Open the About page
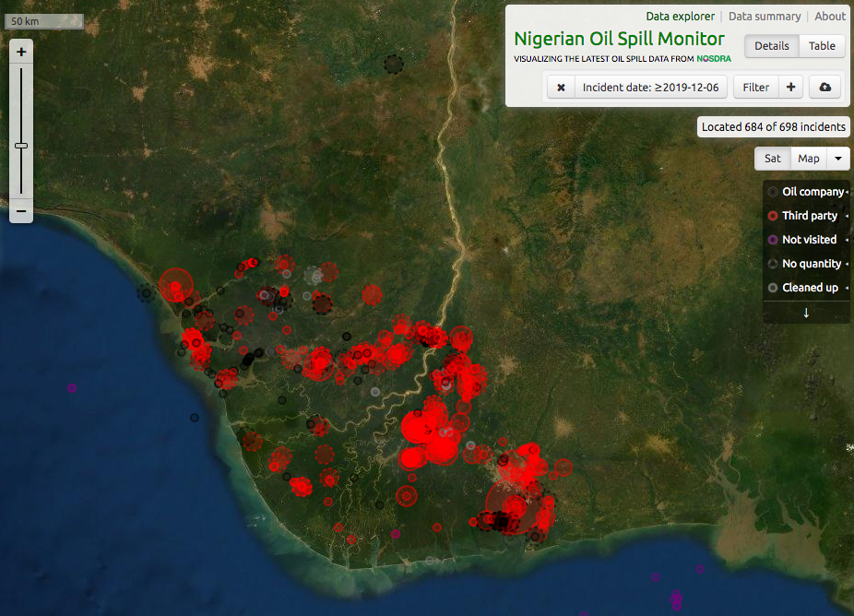The image size is (854, 616). pyautogui.click(x=830, y=17)
